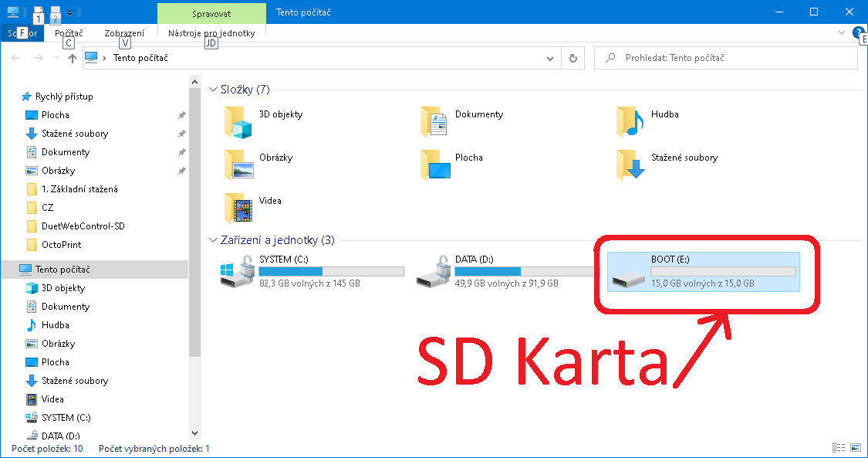868x458 pixels.
Task: Click the Back navigation arrow
Action: click(15, 58)
